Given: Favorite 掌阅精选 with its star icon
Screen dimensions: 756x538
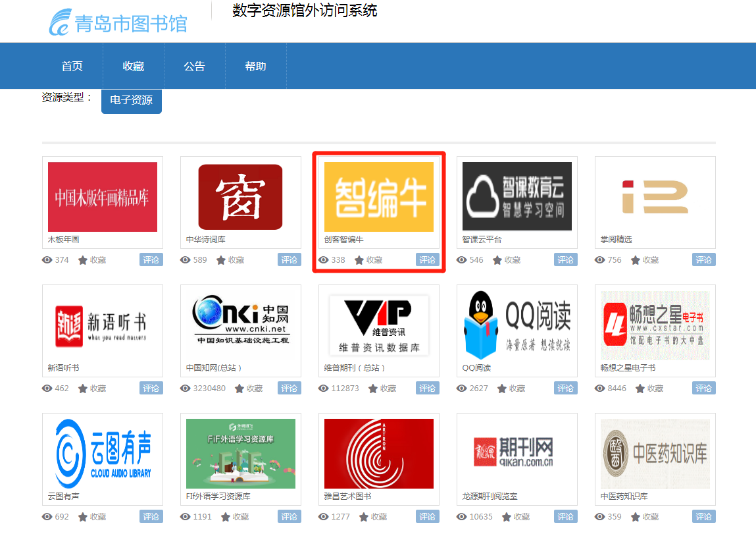Looking at the screenshot, I should [636, 260].
